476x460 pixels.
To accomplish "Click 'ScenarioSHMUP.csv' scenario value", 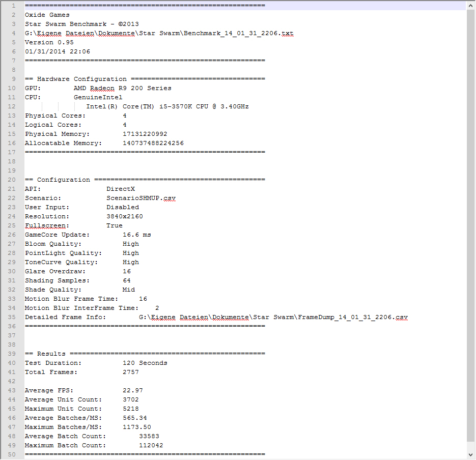I will pos(141,198).
